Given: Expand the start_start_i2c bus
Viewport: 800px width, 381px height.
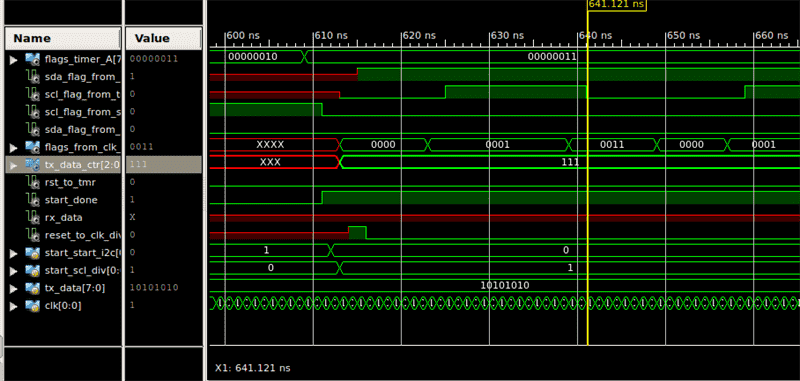Looking at the screenshot, I should click(x=14, y=252).
